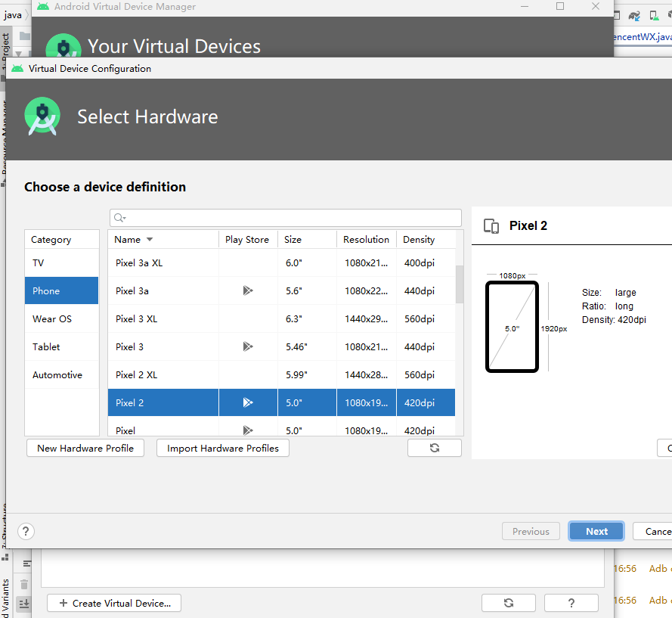Screen dimensions: 672x618
Task: Click the Play Store column header
Action: [248, 239]
